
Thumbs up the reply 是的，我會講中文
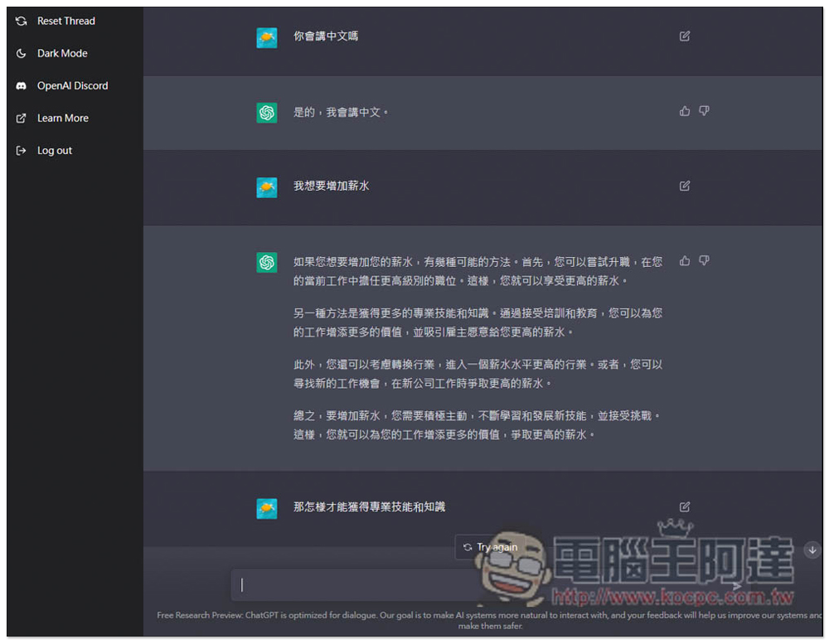(685, 111)
